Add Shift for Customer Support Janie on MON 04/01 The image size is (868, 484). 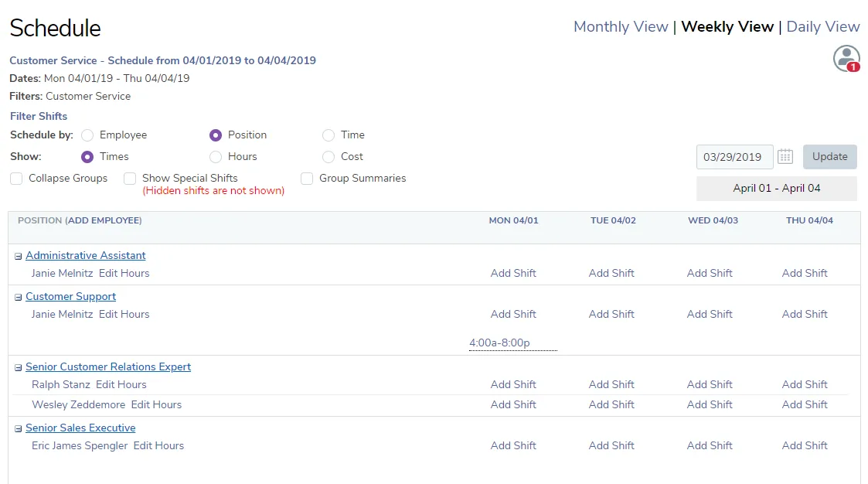pos(513,314)
